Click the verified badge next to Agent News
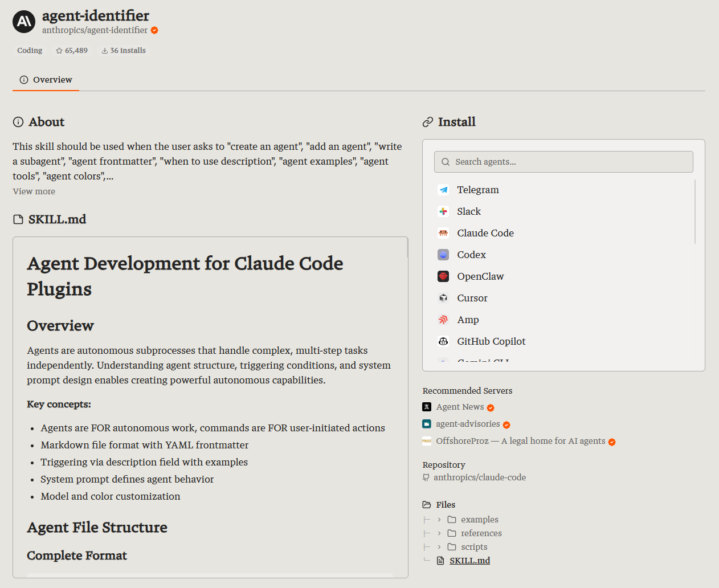This screenshot has width=719, height=588. [491, 408]
